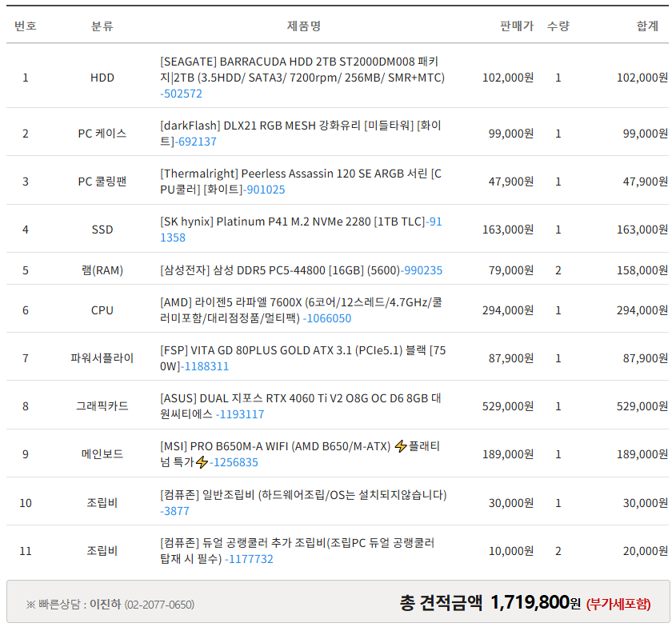Select the 합계 cell 189,000원 in 메인보드 row
The image size is (672, 627).
[x=642, y=454]
